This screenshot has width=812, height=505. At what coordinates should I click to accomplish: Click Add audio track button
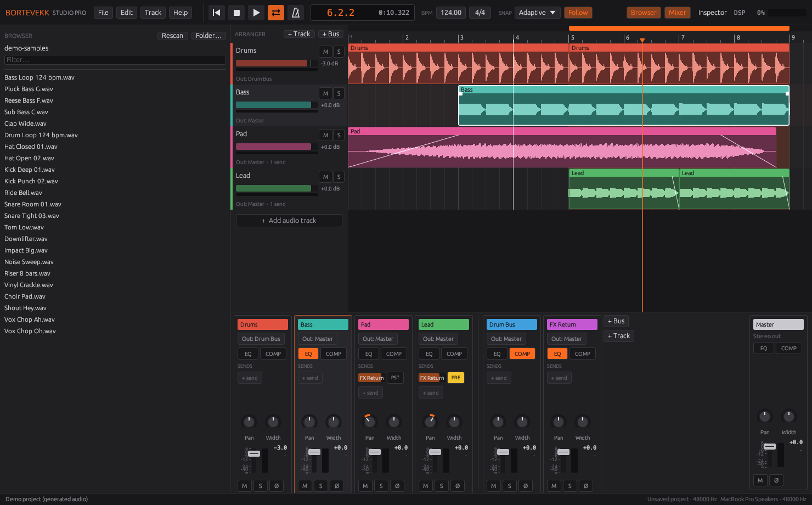[289, 221]
